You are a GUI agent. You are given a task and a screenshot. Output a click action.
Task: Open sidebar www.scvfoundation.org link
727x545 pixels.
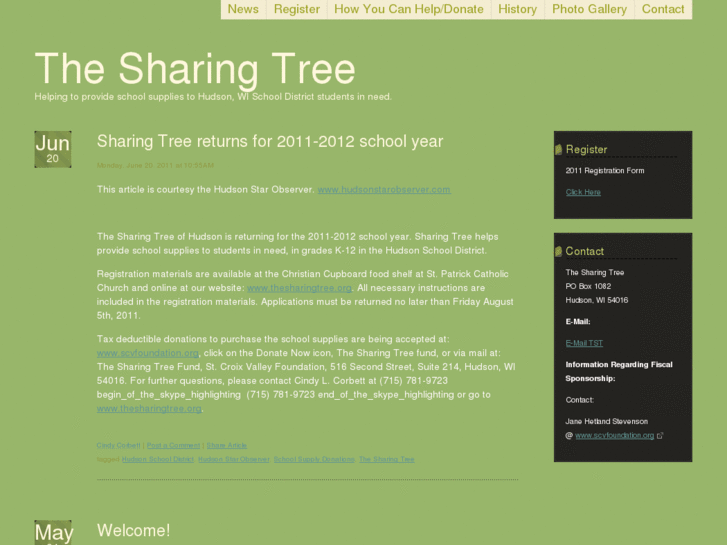[615, 436]
